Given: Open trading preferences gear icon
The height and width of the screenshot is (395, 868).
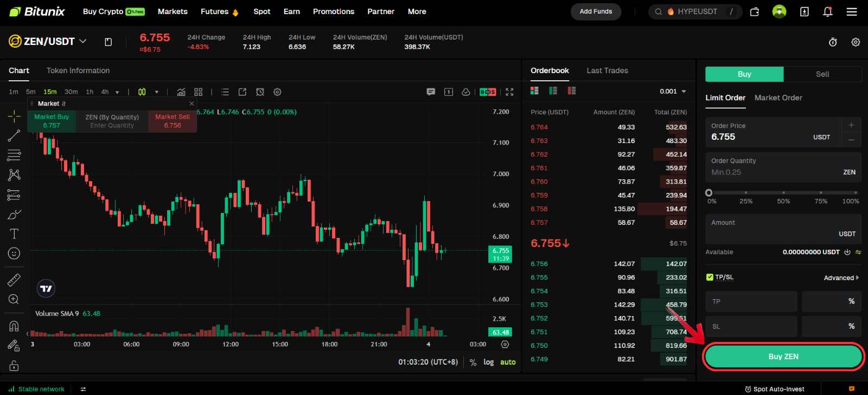Looking at the screenshot, I should pyautogui.click(x=856, y=42).
